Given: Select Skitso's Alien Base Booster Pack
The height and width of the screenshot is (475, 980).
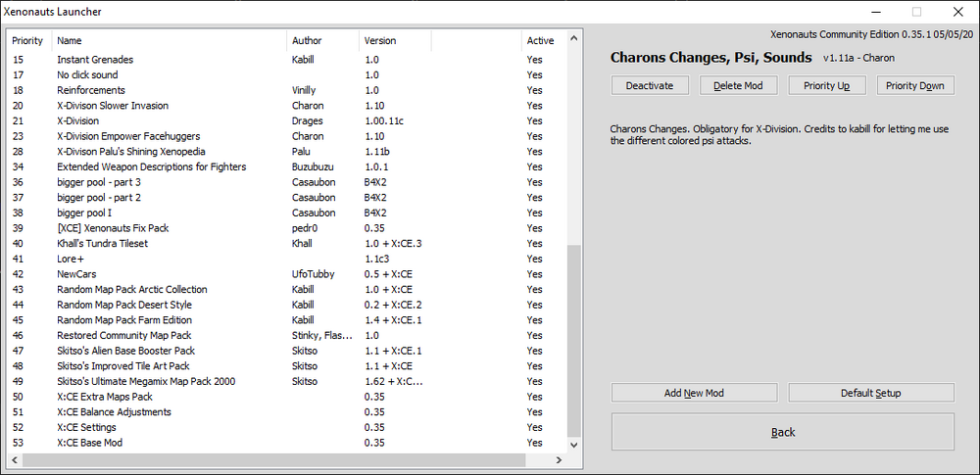Looking at the screenshot, I should pos(287,351).
